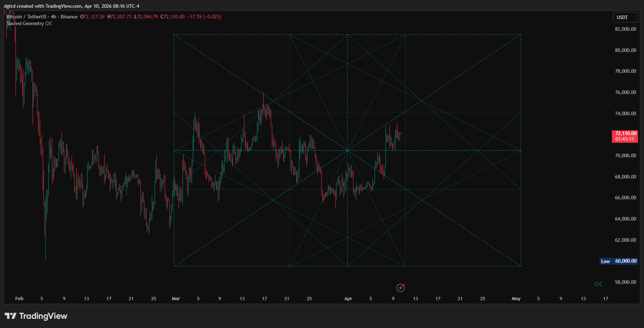Viewport: 644px width, 328px height.
Task: Click the Bitcoin / TetherUS symbol title
Action: click(x=27, y=17)
